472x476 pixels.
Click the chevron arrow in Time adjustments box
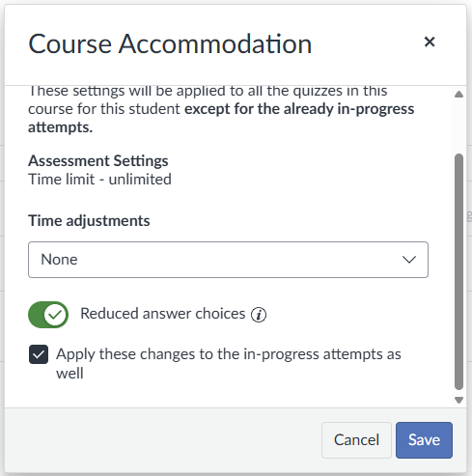coord(409,260)
